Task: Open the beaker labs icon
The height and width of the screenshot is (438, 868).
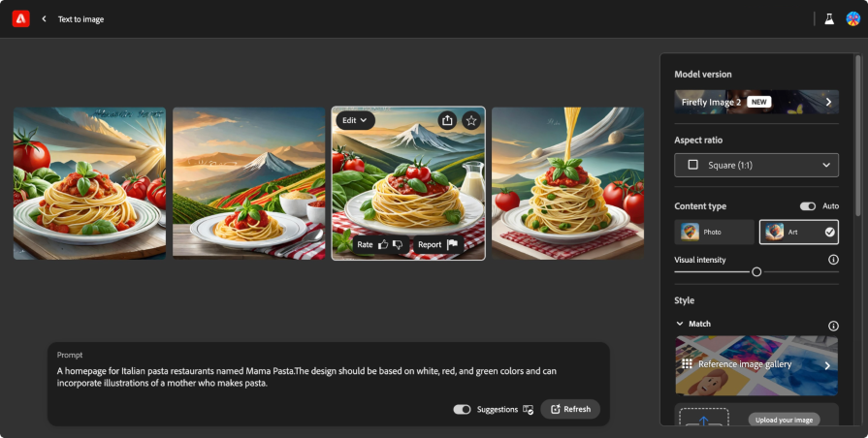Action: click(829, 18)
